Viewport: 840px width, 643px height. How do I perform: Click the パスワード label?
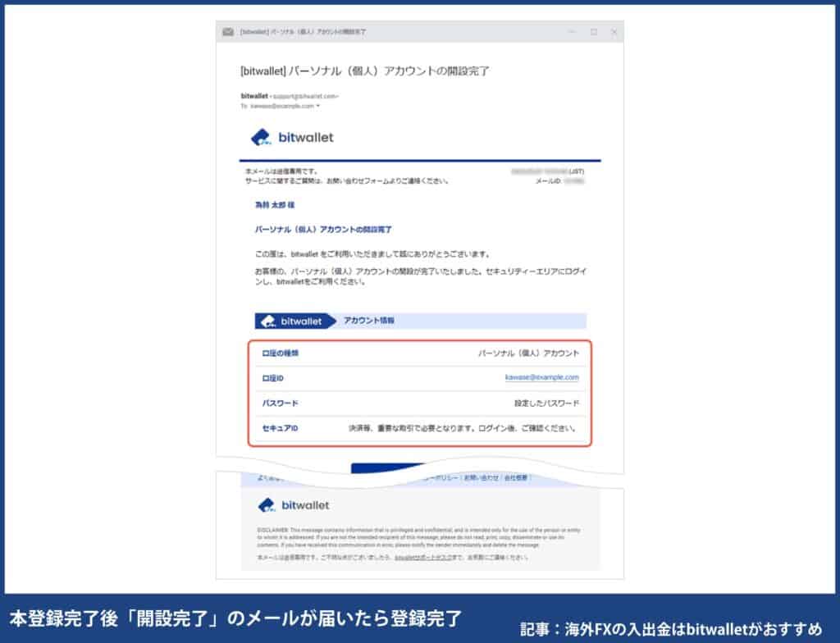(x=280, y=403)
